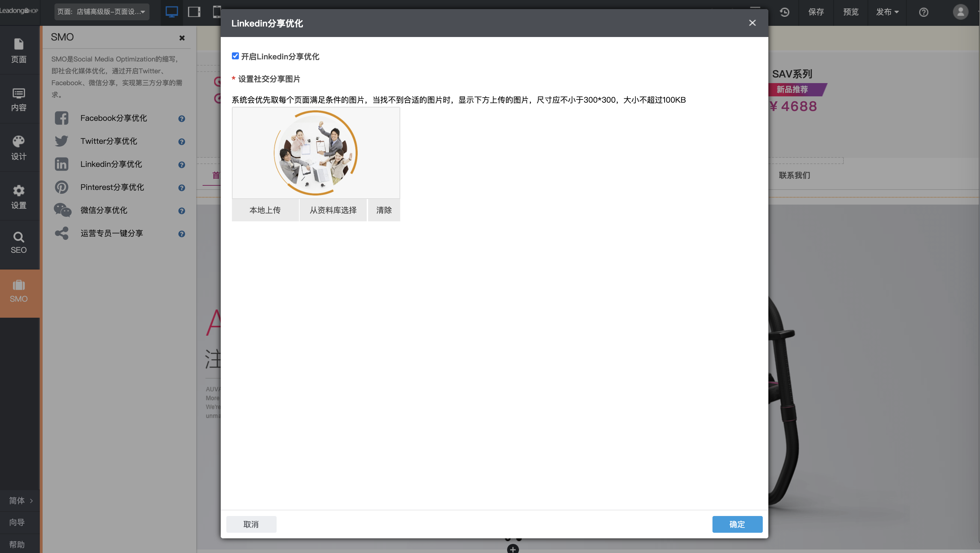
Task: Show help tip for Facebook分享优化
Action: pos(182,119)
